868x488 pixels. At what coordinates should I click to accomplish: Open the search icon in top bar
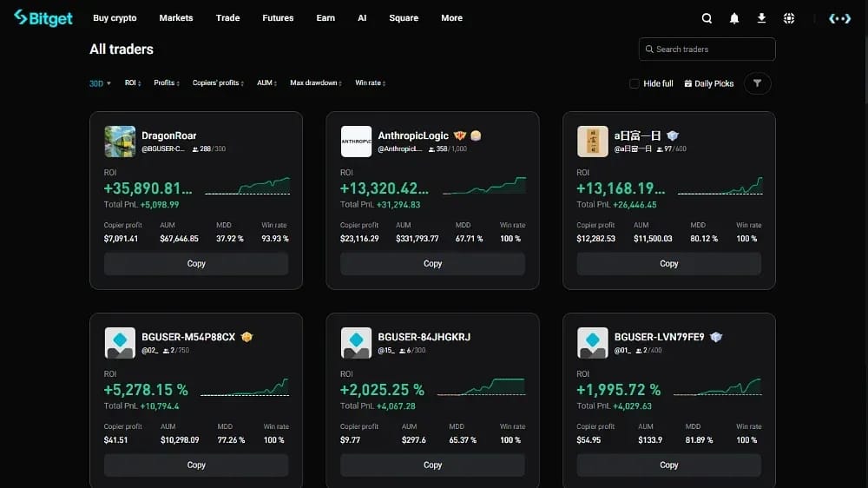click(707, 18)
